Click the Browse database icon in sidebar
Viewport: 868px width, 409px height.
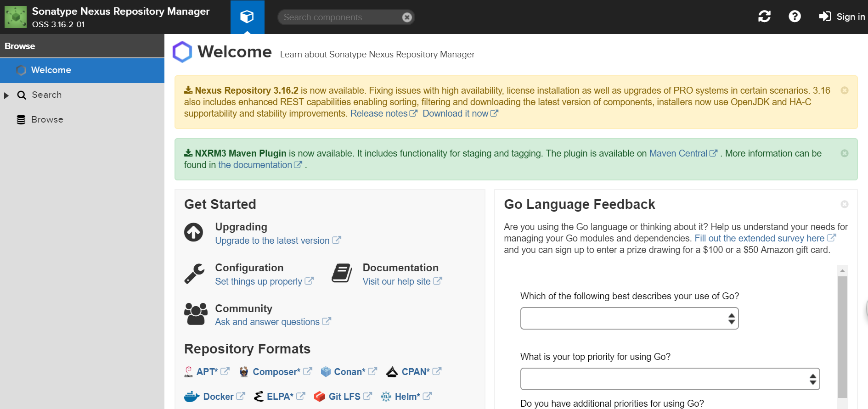click(x=21, y=120)
